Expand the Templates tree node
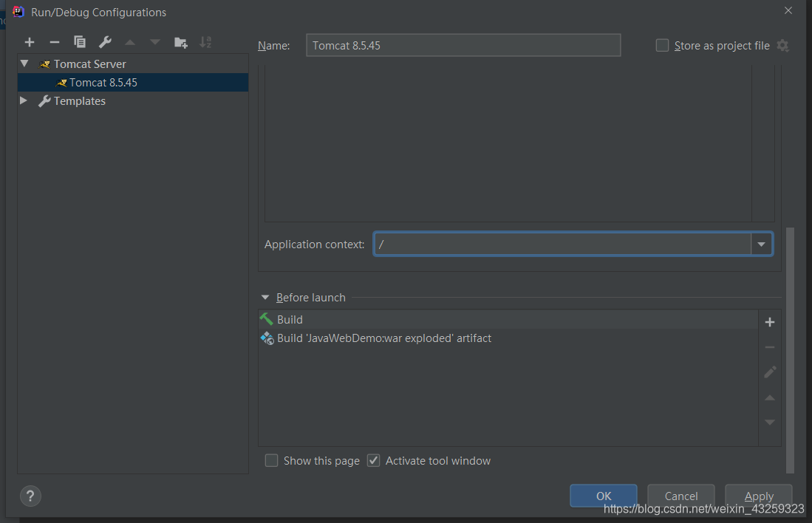The width and height of the screenshot is (812, 523). [24, 100]
